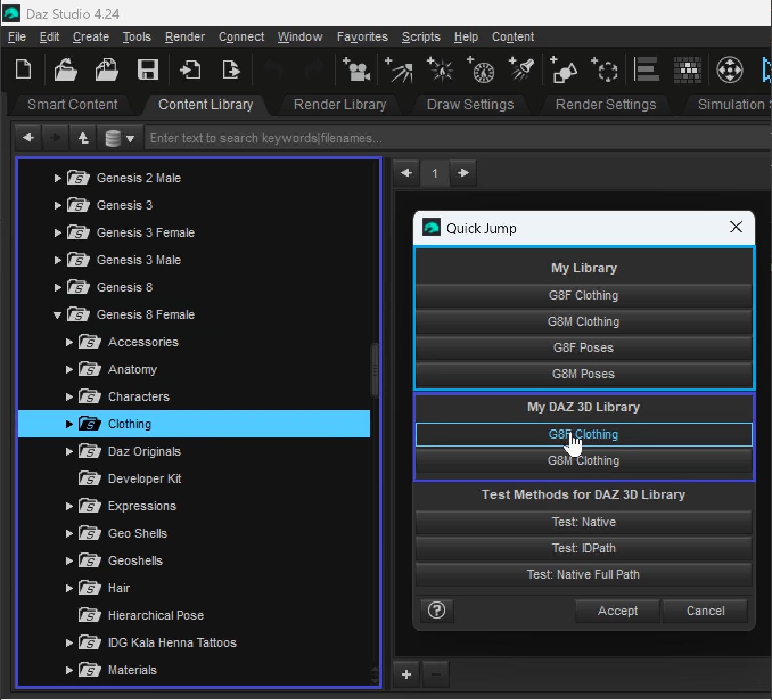Open the Render menu
This screenshot has width=772, height=700.
(x=185, y=37)
